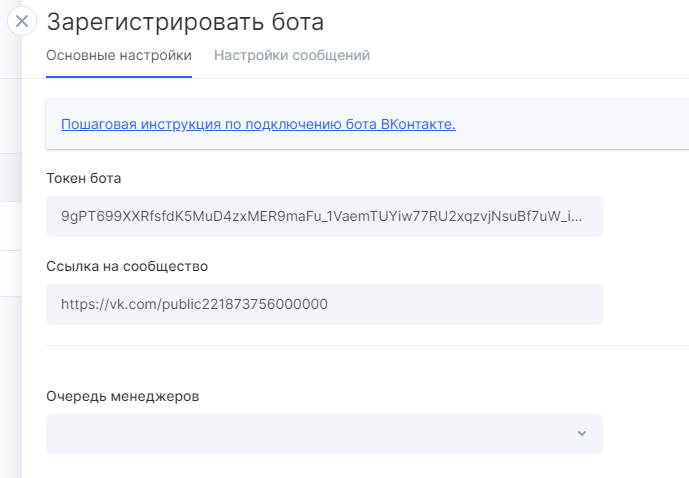The width and height of the screenshot is (689, 478).
Task: Click into the Ссылка на сообщество field
Action: coord(324,304)
